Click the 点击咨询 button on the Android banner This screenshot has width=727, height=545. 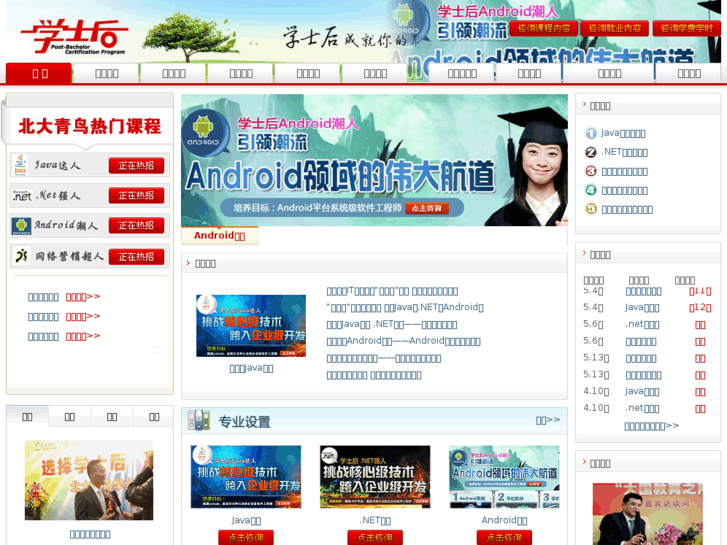427,208
